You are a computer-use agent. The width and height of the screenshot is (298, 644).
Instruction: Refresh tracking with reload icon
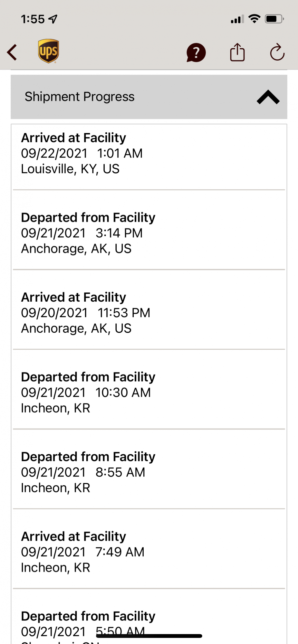[277, 52]
